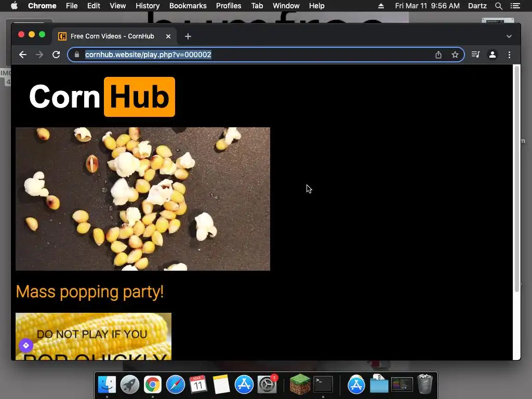Screen dimensions: 532x399
Task: View site info via the lock icon
Action: click(x=77, y=55)
